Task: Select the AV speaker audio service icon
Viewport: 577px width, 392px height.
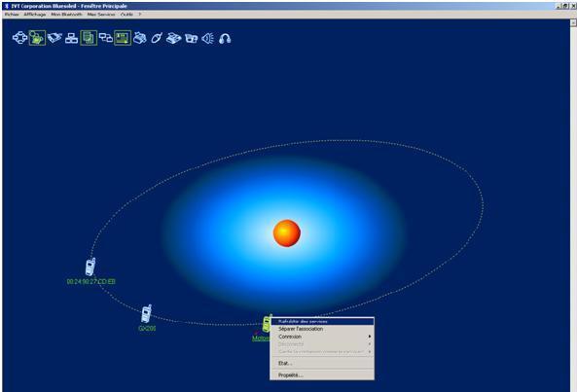Action: (x=208, y=38)
